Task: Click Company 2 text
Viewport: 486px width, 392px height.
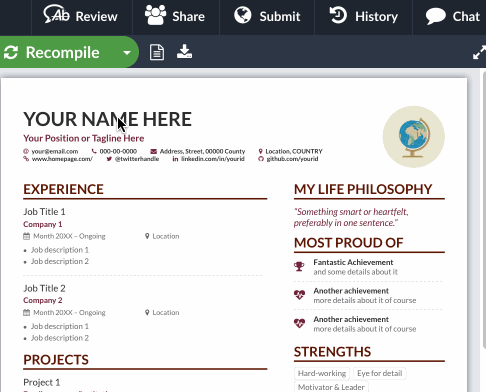Action: tap(43, 300)
